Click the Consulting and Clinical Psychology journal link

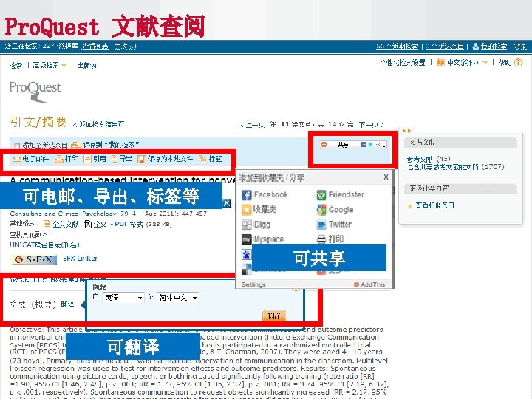pos(73,214)
